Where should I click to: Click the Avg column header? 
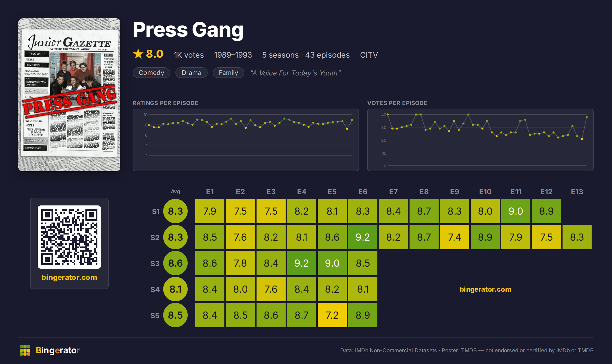click(x=175, y=191)
